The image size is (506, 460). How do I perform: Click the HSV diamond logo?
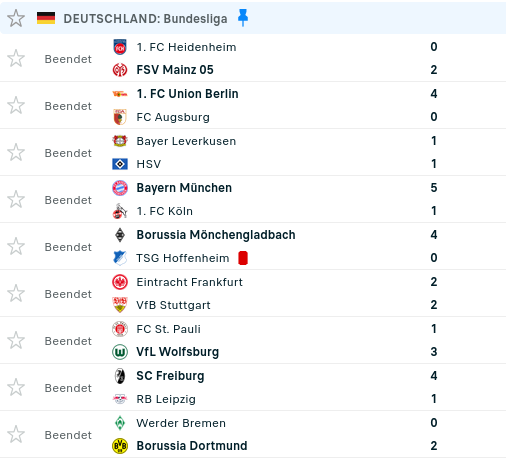coord(120,164)
